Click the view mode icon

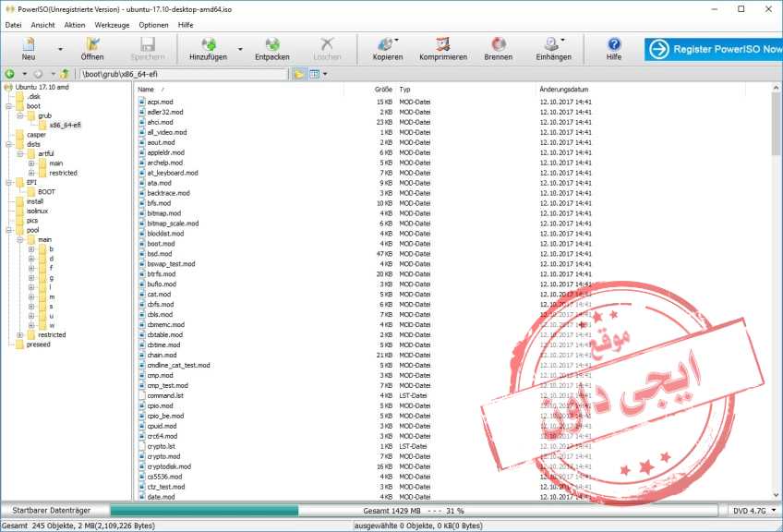coord(314,74)
